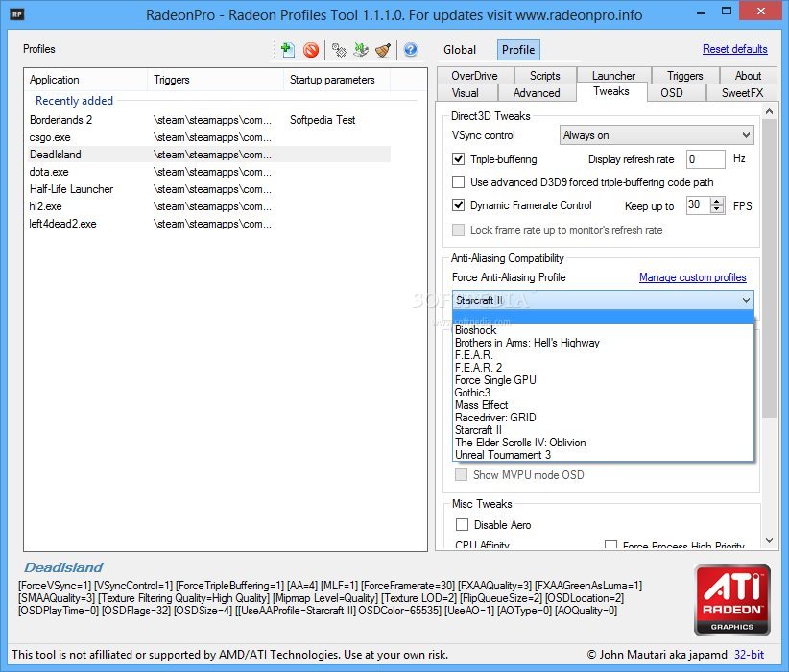The image size is (789, 672).
Task: Click the green plant over disk icon
Action: click(x=361, y=50)
